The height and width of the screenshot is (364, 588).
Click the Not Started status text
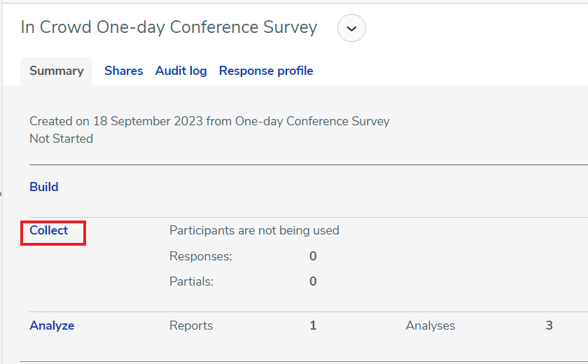[61, 139]
